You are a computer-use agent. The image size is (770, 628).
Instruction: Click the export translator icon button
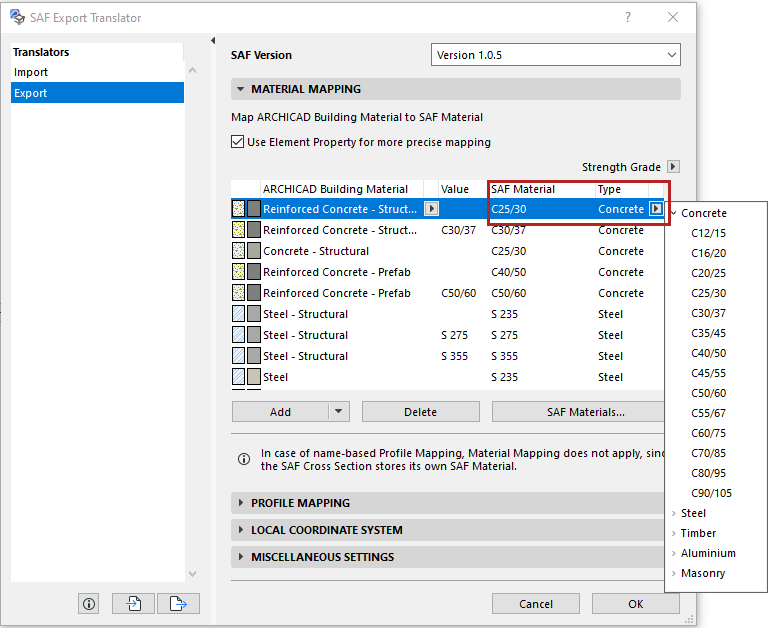tap(178, 603)
